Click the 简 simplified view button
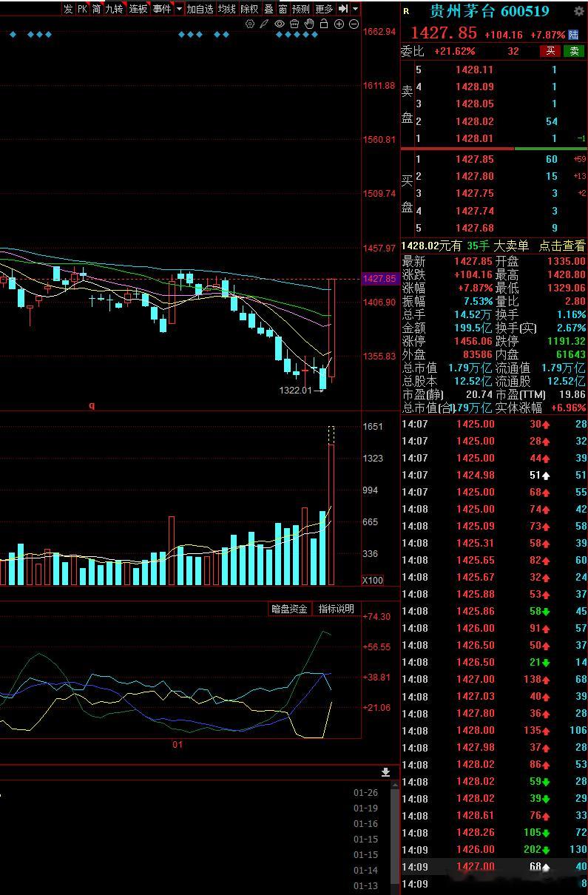The width and height of the screenshot is (588, 895). tap(96, 9)
